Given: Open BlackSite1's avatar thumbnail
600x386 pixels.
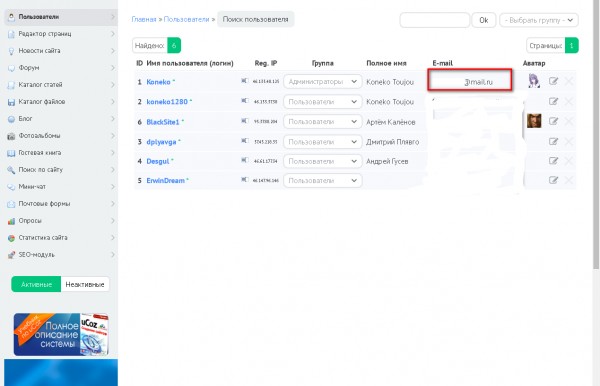Looking at the screenshot, I should [x=534, y=121].
